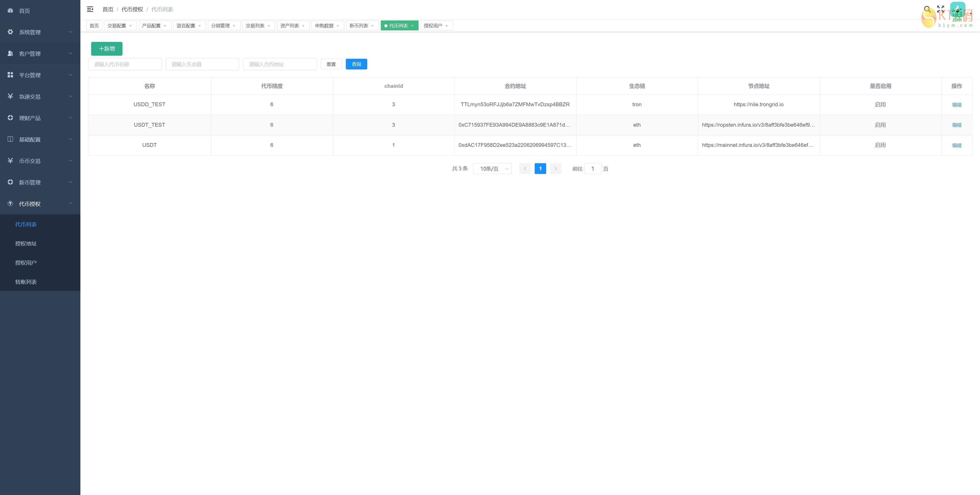Click the next page arrow in pagination
980x495 pixels.
click(x=555, y=169)
